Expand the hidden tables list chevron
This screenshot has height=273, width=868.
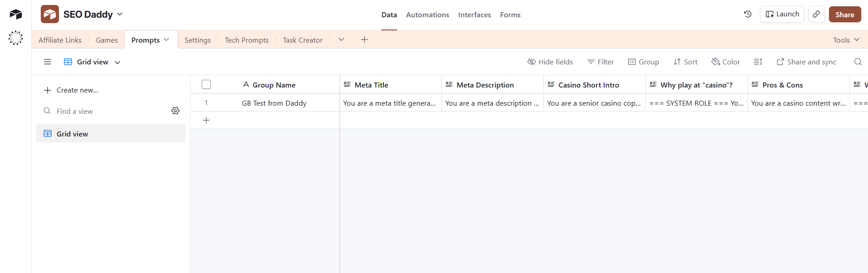point(341,40)
